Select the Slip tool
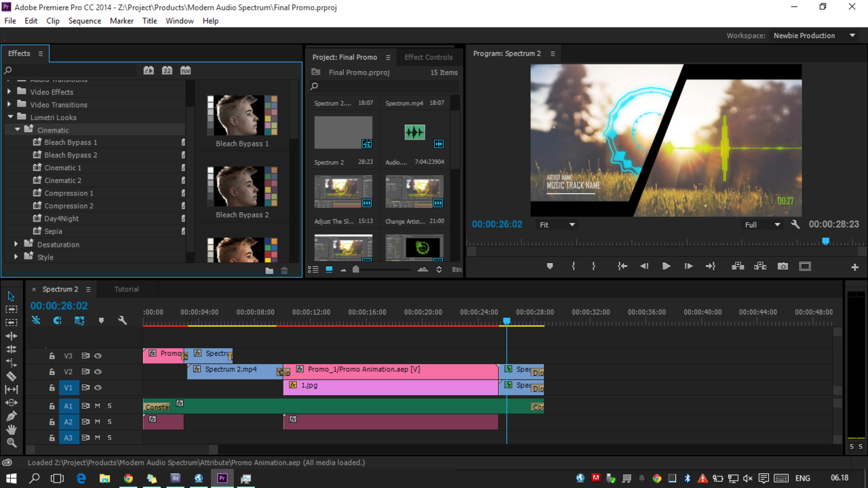The height and width of the screenshot is (488, 868). pos(12,389)
